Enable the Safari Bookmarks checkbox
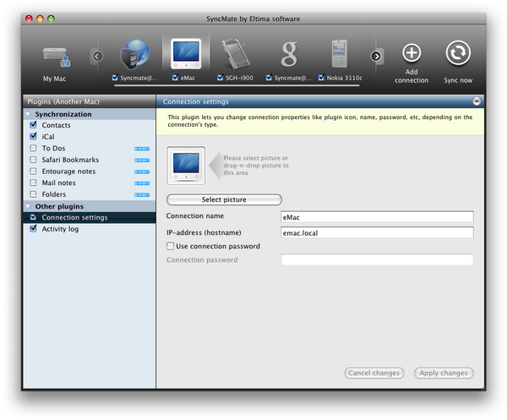 coord(33,160)
